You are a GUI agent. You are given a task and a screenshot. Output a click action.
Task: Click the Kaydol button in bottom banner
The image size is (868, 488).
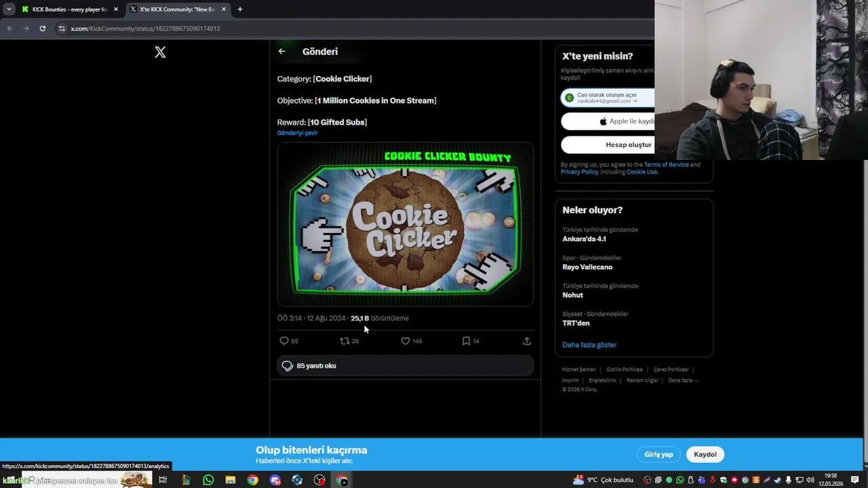coord(705,455)
